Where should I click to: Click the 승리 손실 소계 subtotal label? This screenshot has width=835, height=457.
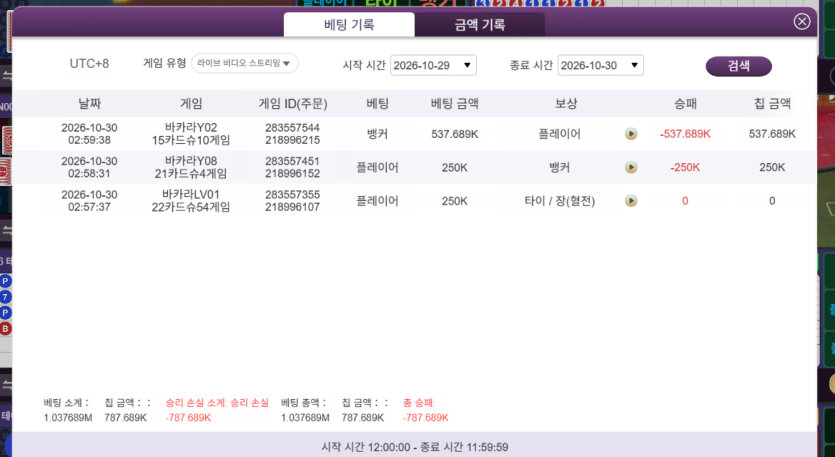pos(217,403)
